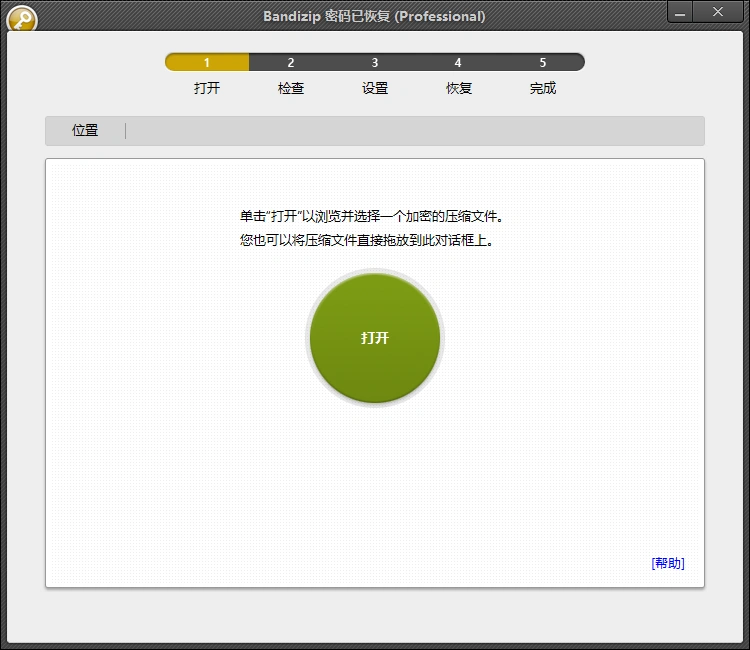750x650 pixels.
Task: Open the [帮助] help link
Action: pyautogui.click(x=668, y=563)
